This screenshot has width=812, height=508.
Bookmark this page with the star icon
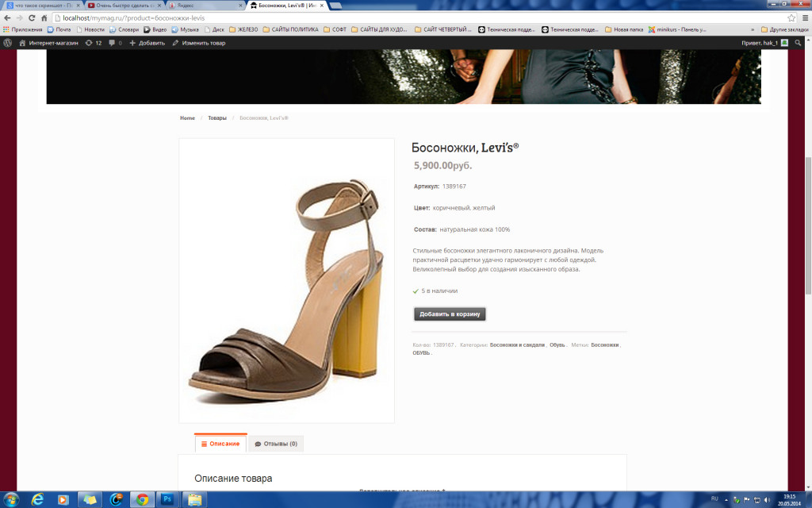(x=791, y=17)
